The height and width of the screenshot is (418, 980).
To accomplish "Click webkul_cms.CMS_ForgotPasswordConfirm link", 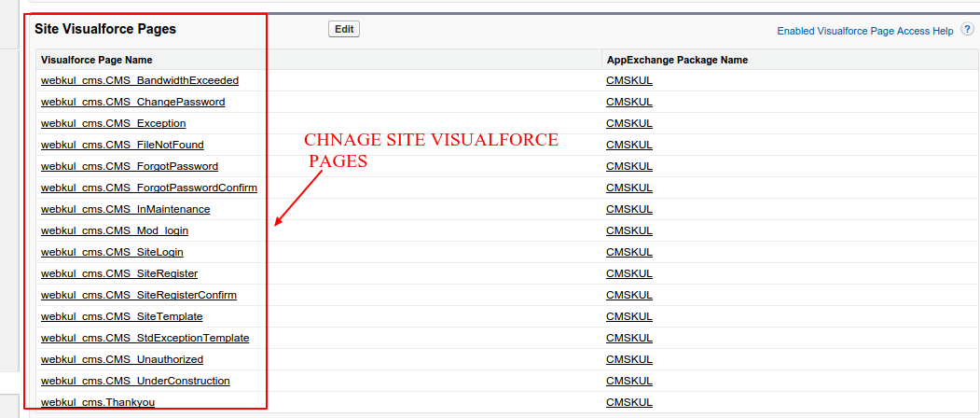I will [x=149, y=188].
